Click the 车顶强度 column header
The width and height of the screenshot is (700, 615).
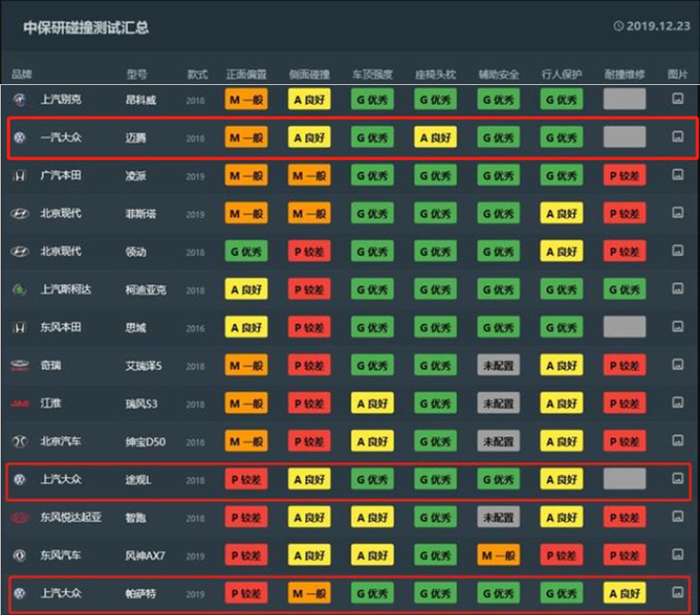372,74
